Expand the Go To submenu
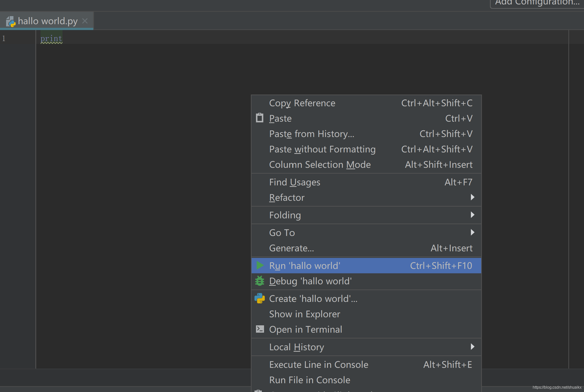 pyautogui.click(x=366, y=233)
